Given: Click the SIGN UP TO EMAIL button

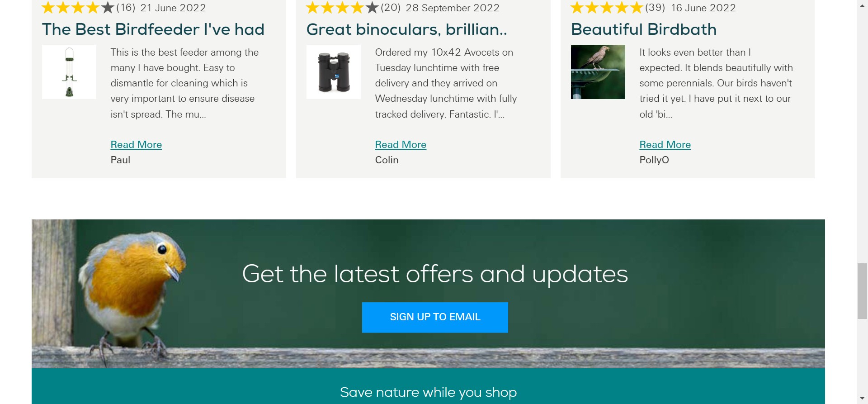Looking at the screenshot, I should point(435,317).
